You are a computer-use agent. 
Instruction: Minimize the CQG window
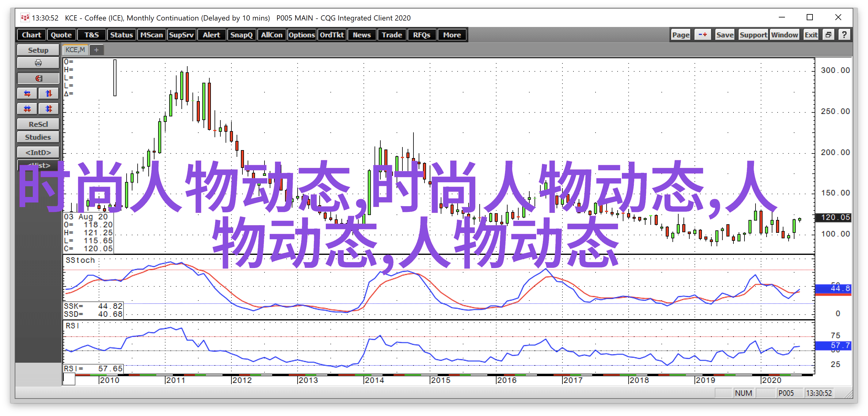coord(782,17)
